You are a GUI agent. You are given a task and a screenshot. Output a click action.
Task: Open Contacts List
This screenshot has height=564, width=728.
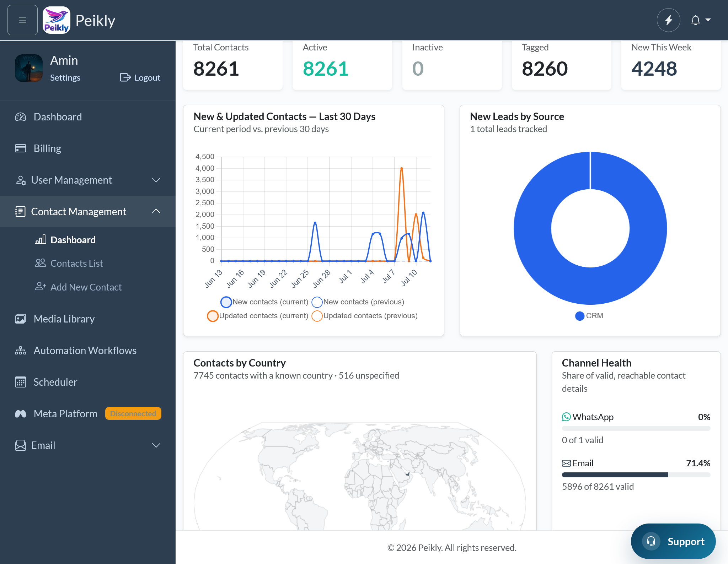coord(77,263)
